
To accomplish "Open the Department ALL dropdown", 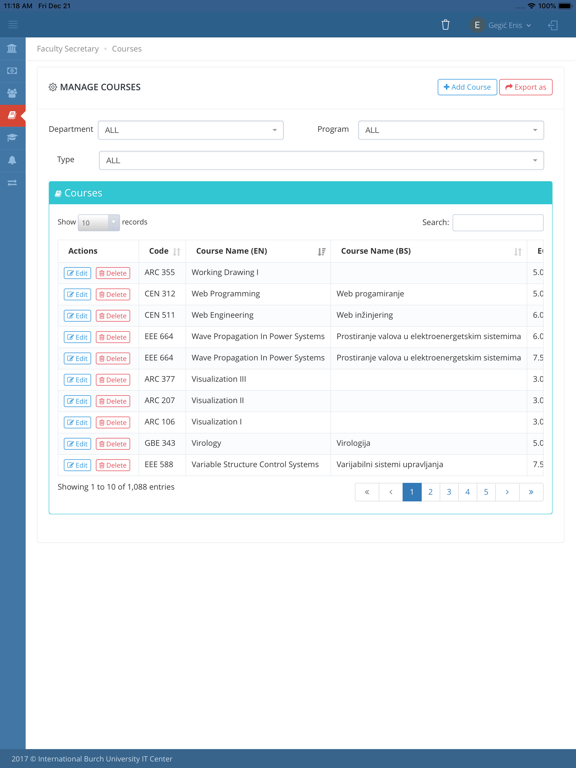I will [x=191, y=130].
